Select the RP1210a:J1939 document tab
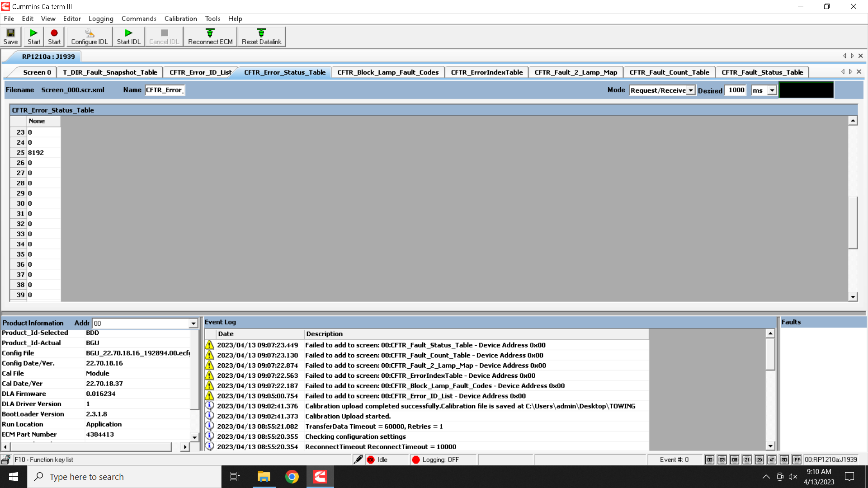Screen dimensions: 868x488 pos(48,56)
